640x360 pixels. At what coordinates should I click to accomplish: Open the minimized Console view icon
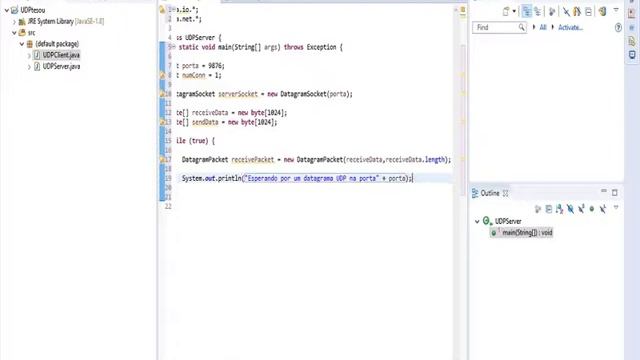pyautogui.click(x=632, y=55)
